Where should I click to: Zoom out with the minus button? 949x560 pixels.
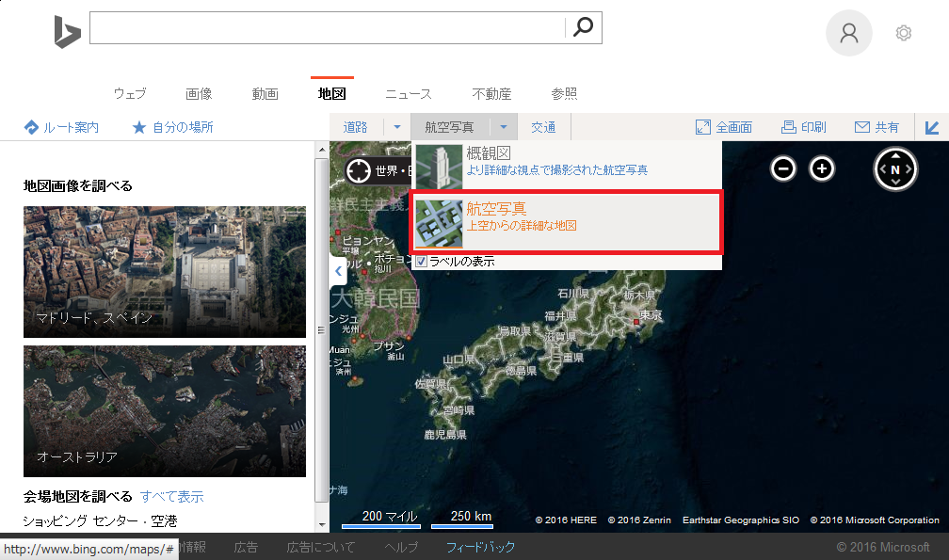pos(783,168)
